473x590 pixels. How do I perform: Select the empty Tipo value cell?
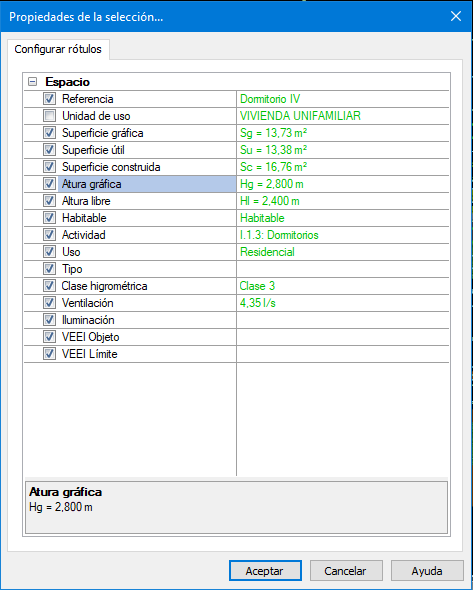point(343,269)
